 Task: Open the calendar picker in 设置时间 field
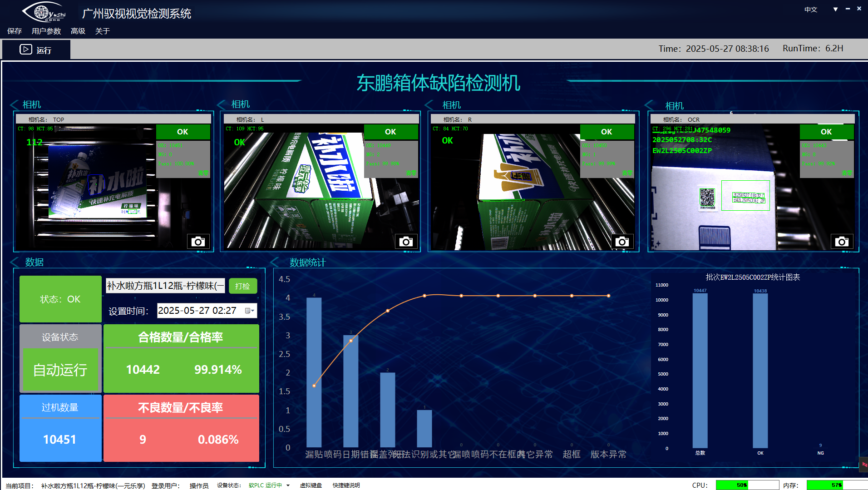tap(249, 311)
